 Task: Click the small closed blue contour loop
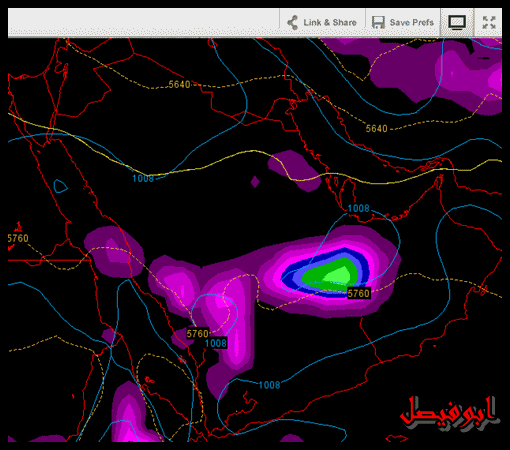pos(60,186)
